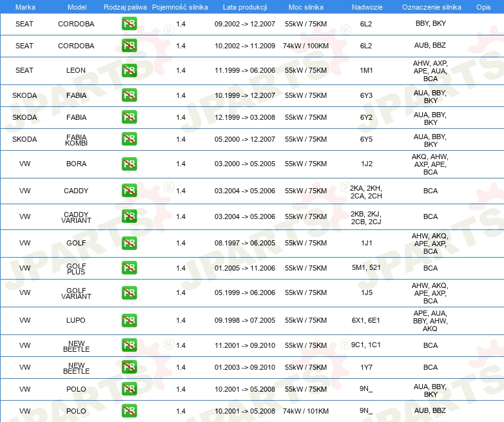Screen dimensions: 504x422
Task: Click the Pojemność silnika column header
Action: click(x=180, y=7)
